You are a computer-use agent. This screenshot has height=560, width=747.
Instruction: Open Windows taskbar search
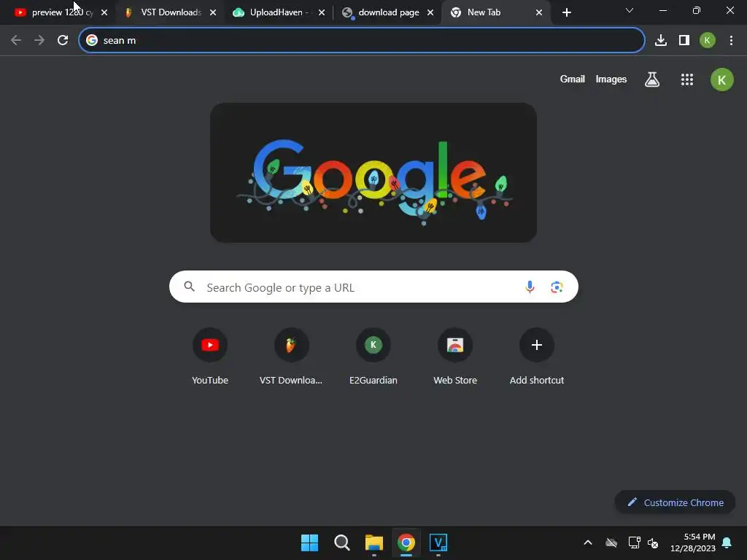pos(341,542)
